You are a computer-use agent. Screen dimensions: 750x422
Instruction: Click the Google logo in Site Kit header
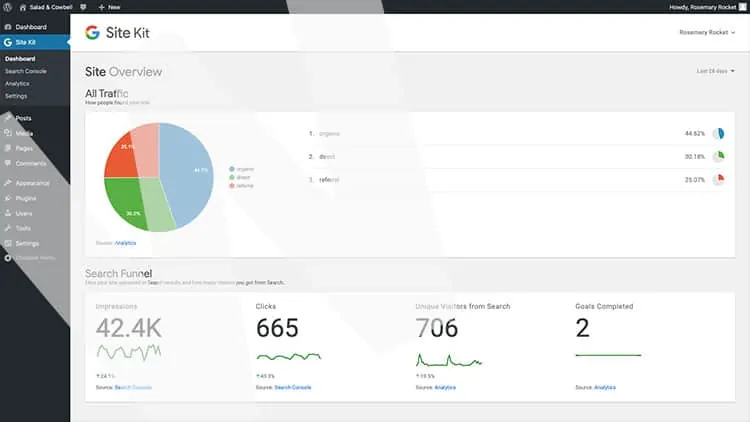(x=92, y=33)
